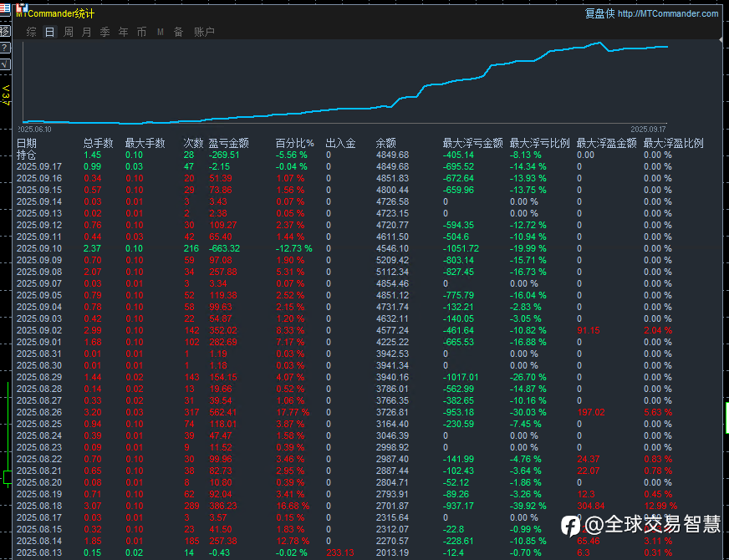Click the green candlestick marker at left edge

coord(7,477)
